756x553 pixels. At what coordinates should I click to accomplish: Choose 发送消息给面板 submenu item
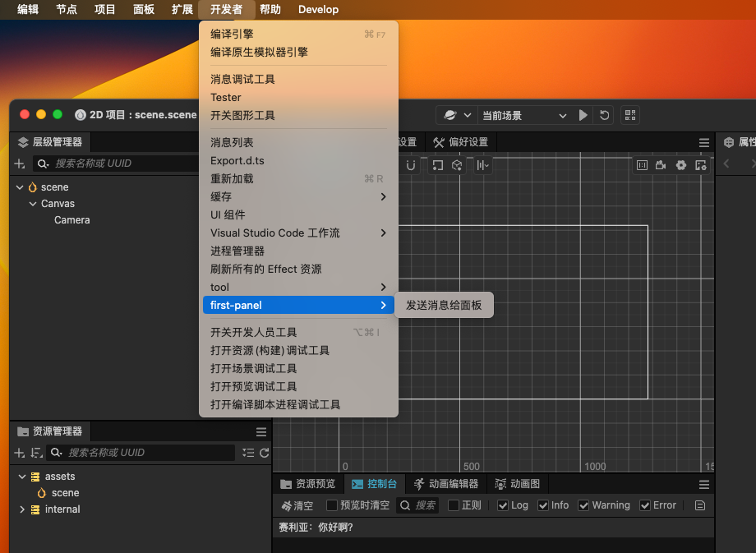tap(444, 305)
